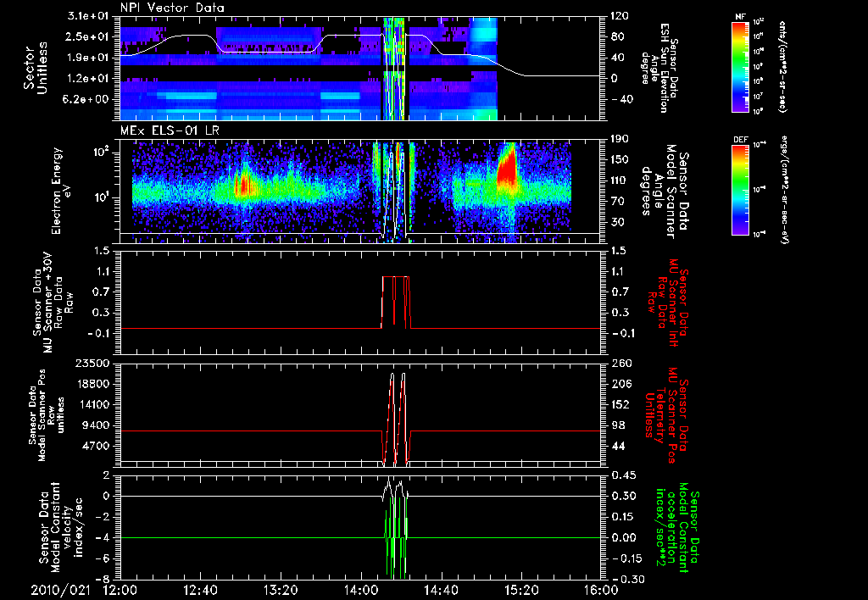Click the -8 velocity tick value

point(103,579)
